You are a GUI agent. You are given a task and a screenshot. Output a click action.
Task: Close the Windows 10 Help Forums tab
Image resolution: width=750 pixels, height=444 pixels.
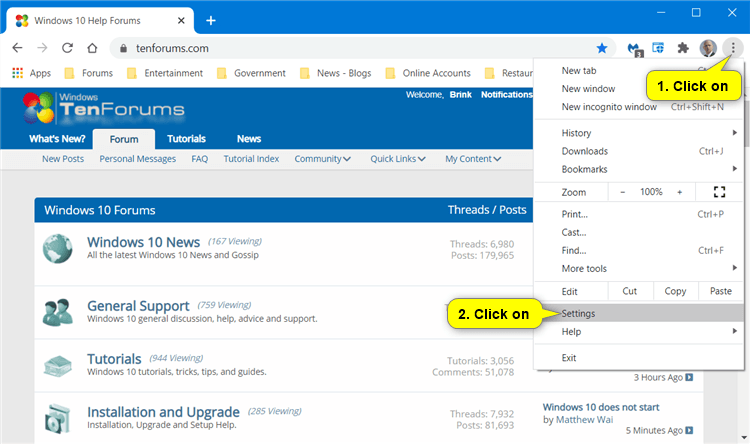pyautogui.click(x=181, y=21)
